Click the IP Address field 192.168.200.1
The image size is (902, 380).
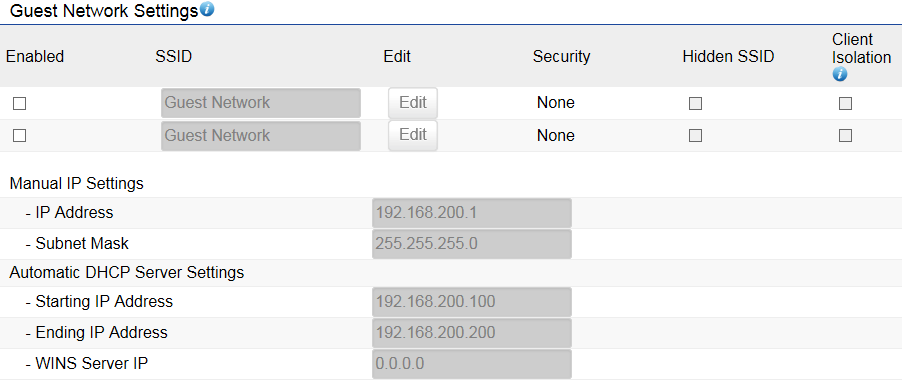point(472,213)
